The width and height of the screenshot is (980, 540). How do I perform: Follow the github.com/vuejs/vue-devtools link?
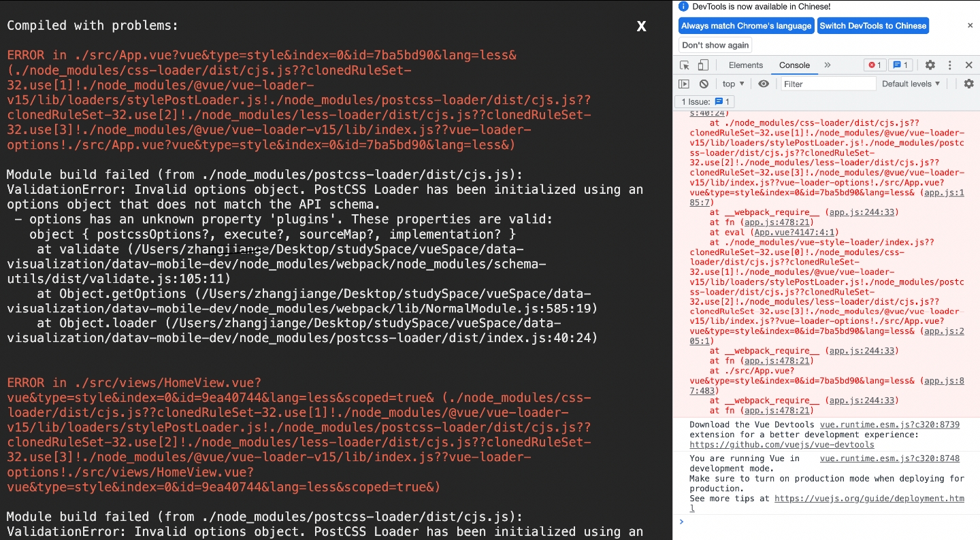point(782,445)
